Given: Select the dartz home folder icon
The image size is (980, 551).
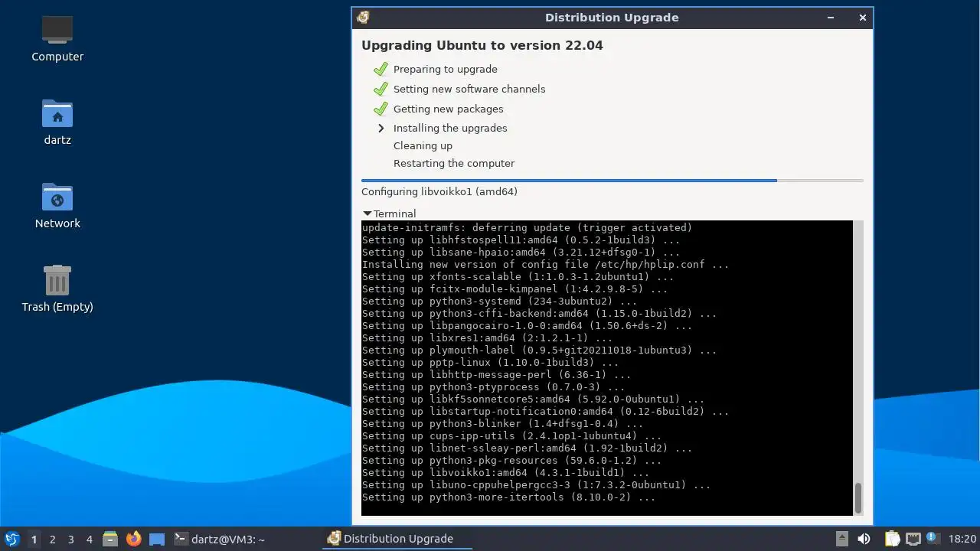Looking at the screenshot, I should click(x=57, y=122).
